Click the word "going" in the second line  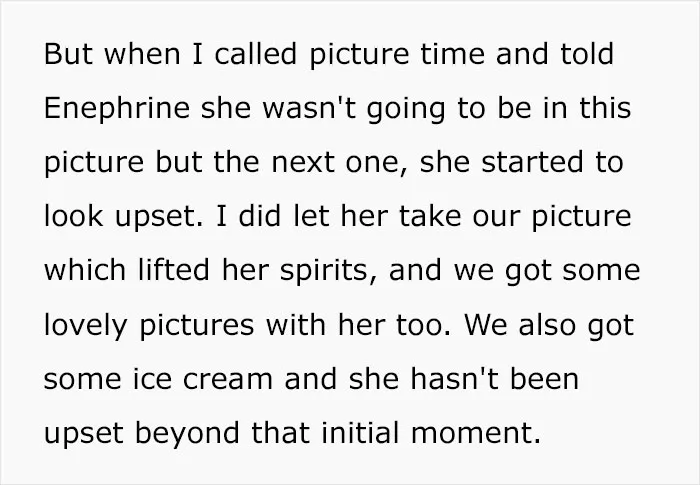coord(406,109)
